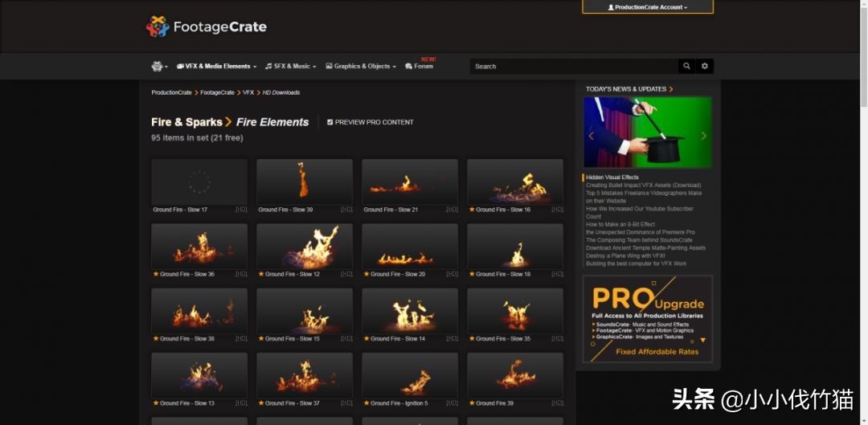Click the FootageCrate breadcrumb link

[218, 92]
